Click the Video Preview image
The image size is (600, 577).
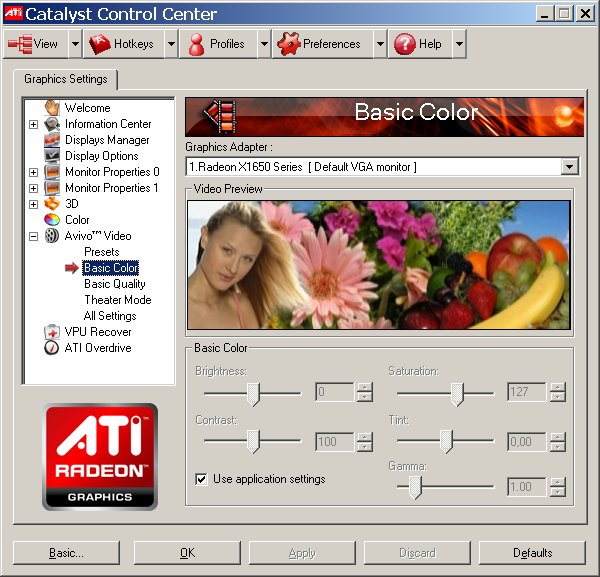click(x=379, y=265)
